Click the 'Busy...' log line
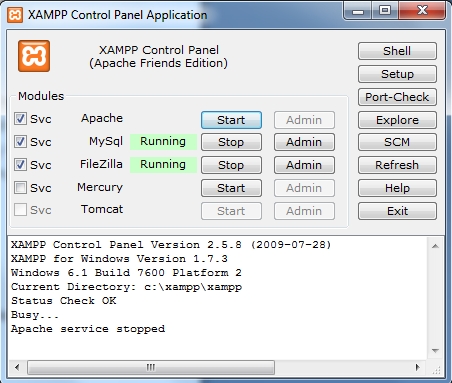Screen dimensions: 452x383 (35, 315)
